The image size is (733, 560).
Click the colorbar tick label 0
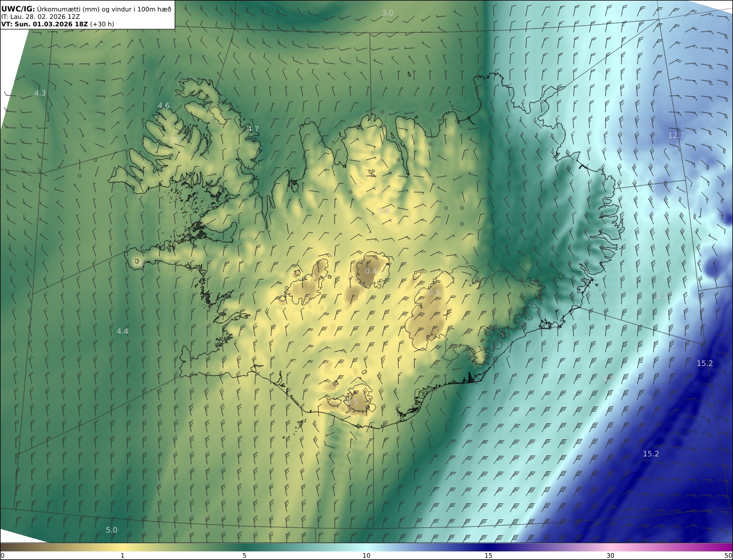[2, 555]
